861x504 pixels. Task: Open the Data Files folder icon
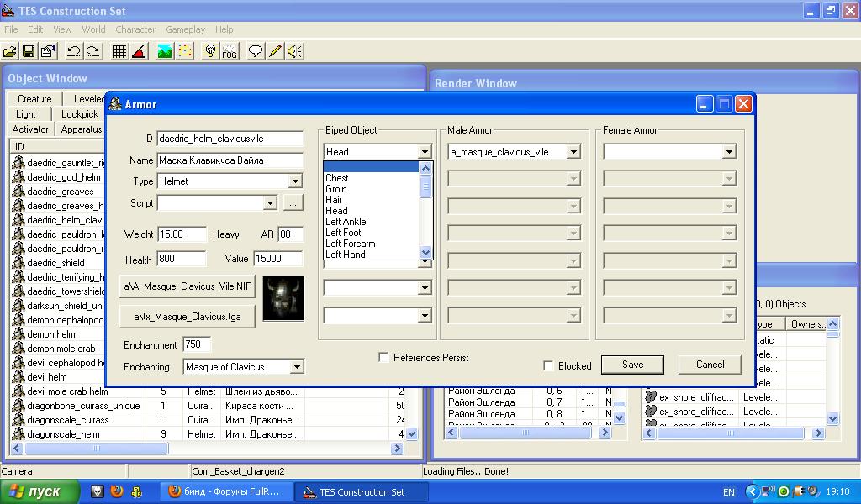tap(9, 51)
